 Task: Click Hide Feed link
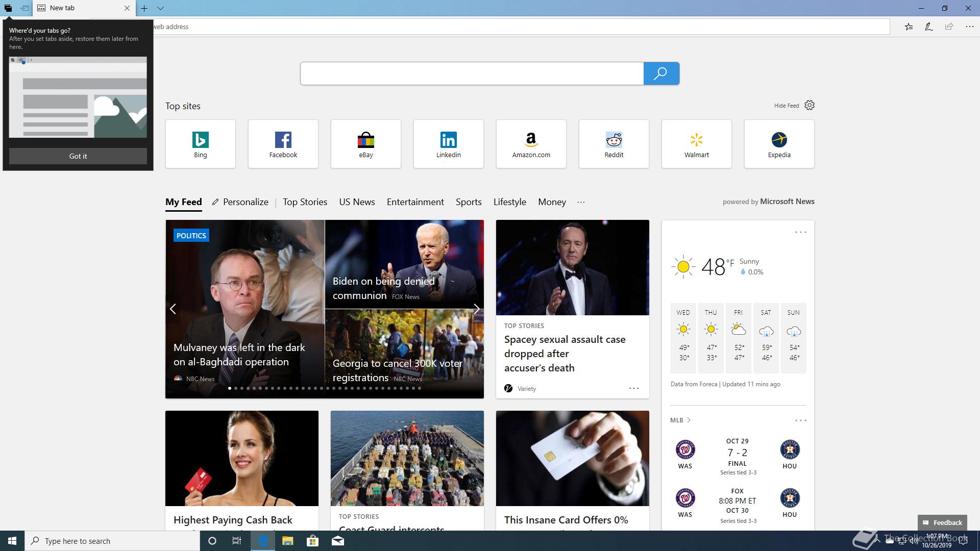(x=786, y=106)
